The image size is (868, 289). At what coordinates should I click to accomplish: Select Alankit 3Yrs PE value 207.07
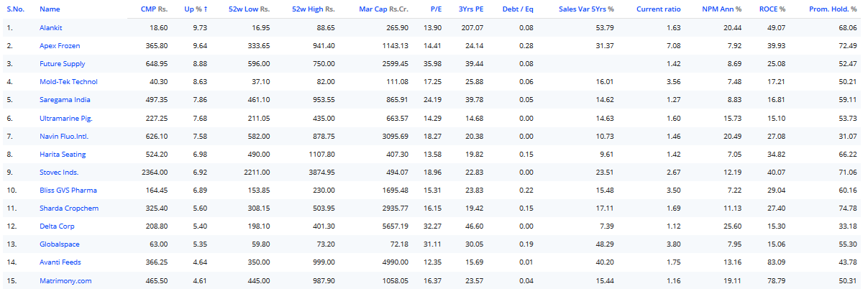[x=472, y=27]
